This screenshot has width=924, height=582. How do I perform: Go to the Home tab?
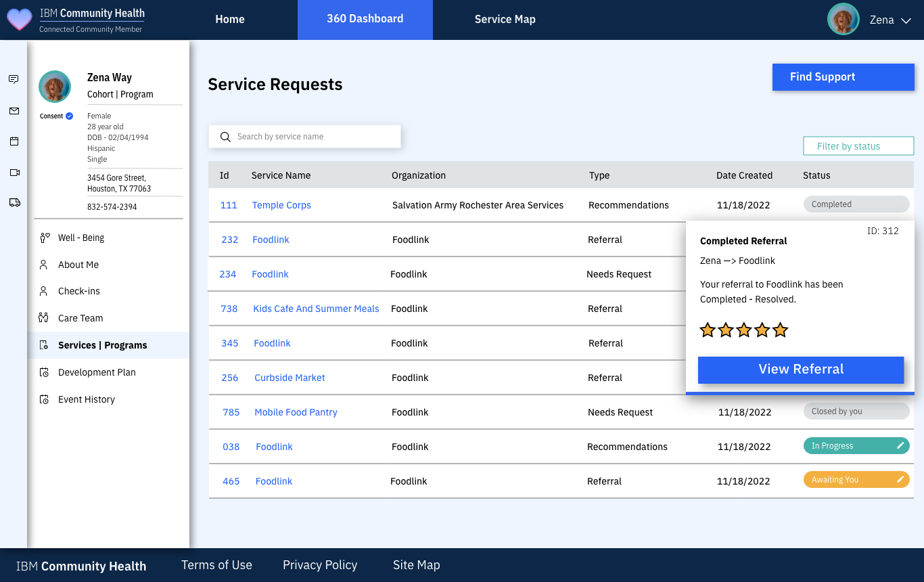[230, 20]
